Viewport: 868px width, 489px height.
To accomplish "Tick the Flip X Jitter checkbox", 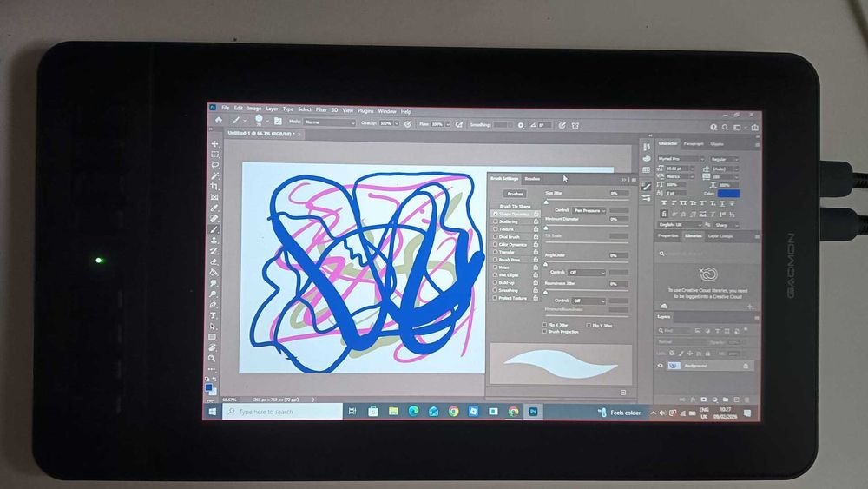I will 545,325.
